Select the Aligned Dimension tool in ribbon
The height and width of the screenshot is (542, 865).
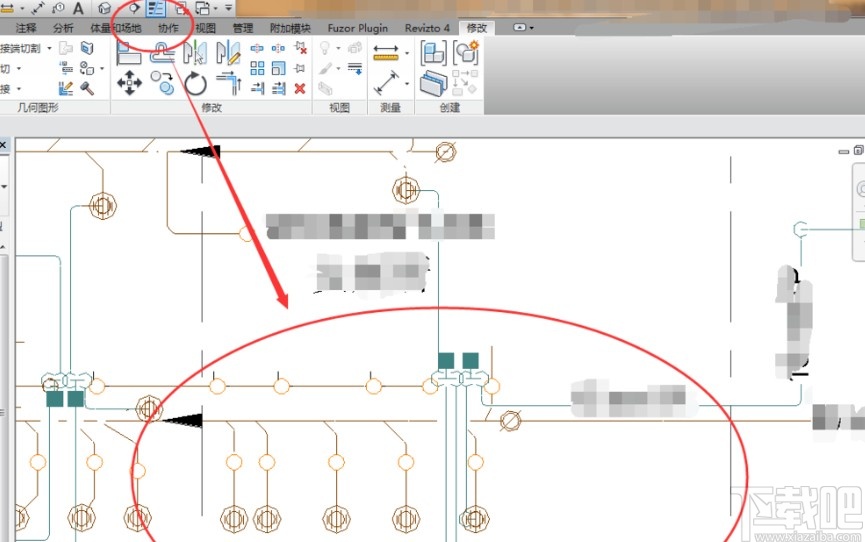point(386,83)
